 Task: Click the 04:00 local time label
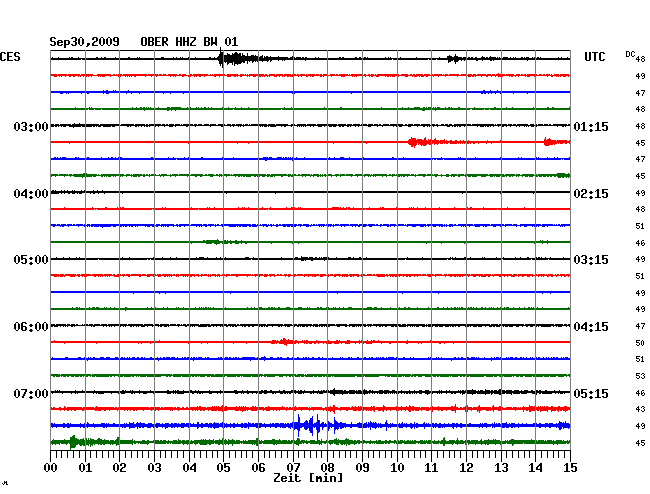[x=31, y=194]
